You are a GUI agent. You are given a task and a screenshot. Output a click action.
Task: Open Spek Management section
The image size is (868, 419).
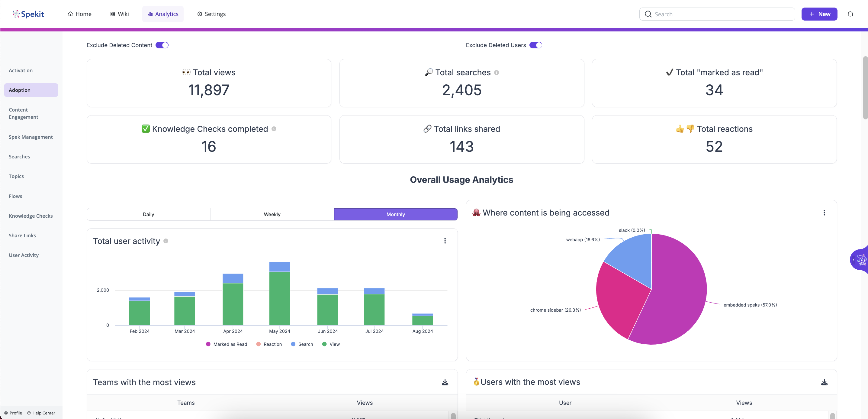click(31, 137)
